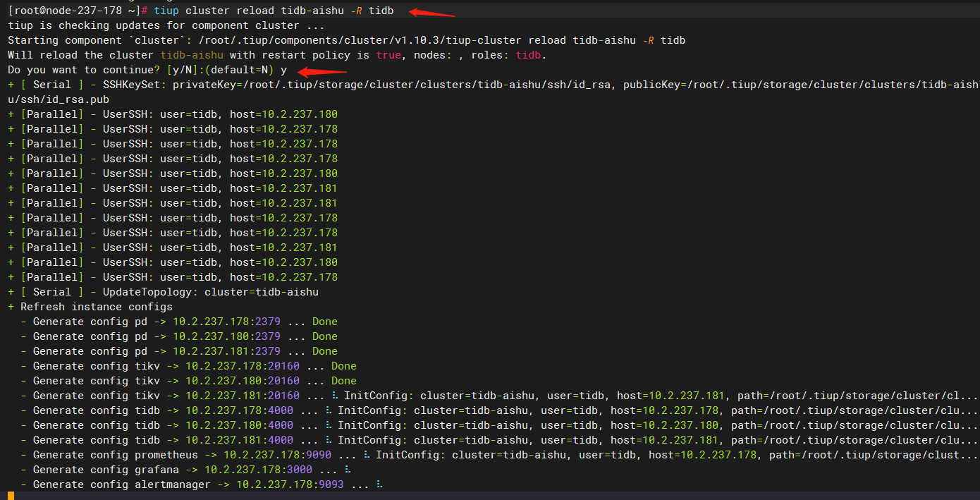Click the 'Refresh instance configs' line
Viewport: 980px width, 500px height.
pos(90,307)
